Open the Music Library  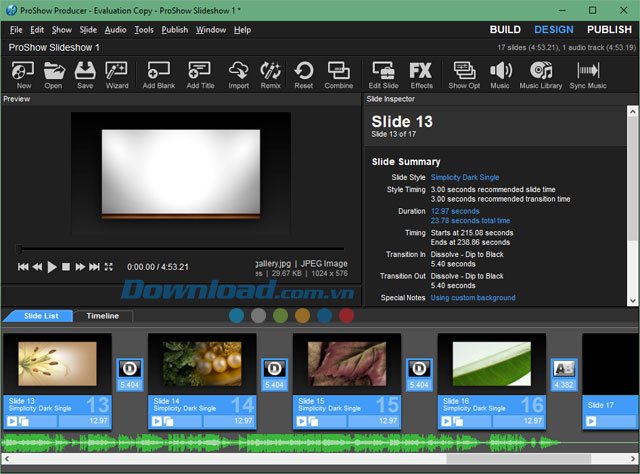point(540,74)
